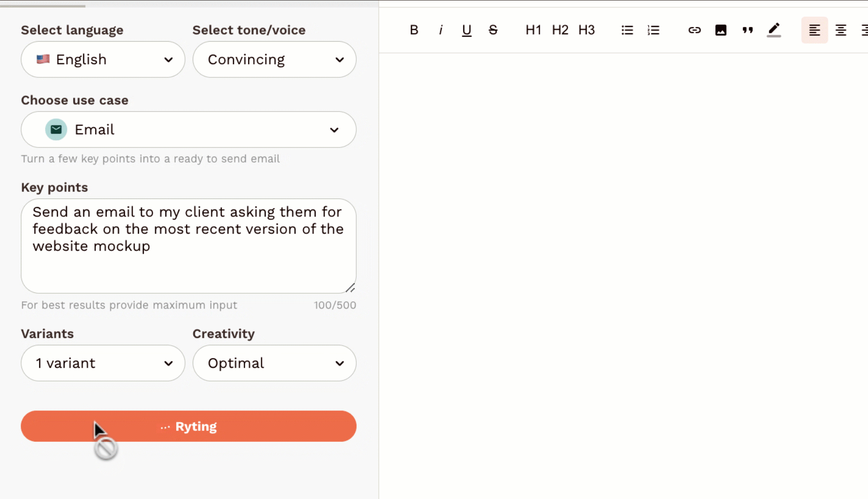Viewport: 868px width, 499px height.
Task: Center align the text
Action: click(841, 30)
